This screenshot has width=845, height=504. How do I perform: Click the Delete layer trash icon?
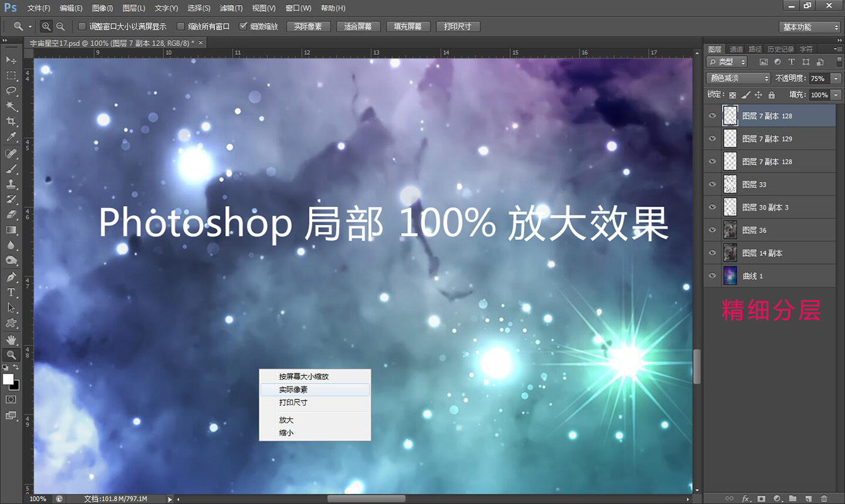[x=824, y=498]
